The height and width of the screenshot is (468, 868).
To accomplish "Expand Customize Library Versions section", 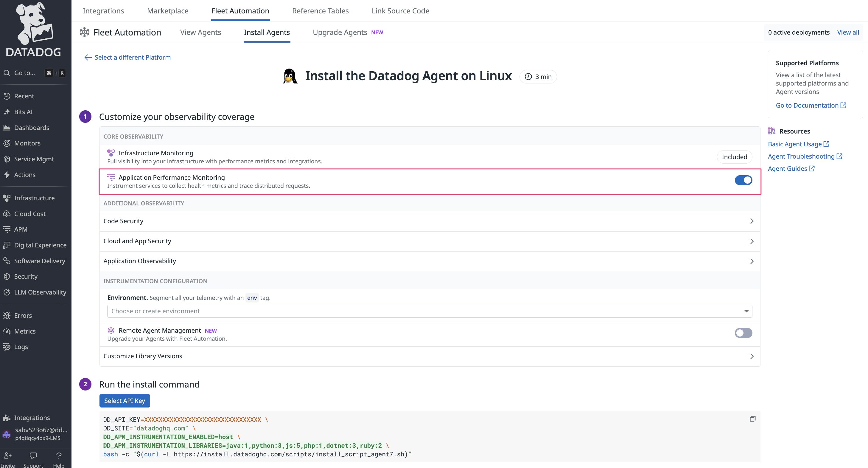I will (x=430, y=356).
